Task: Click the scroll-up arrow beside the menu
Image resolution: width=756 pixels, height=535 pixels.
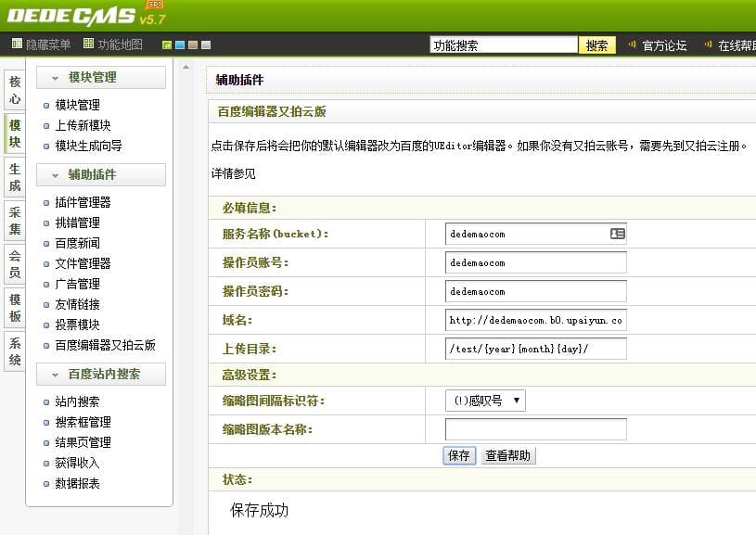Action: [186, 68]
